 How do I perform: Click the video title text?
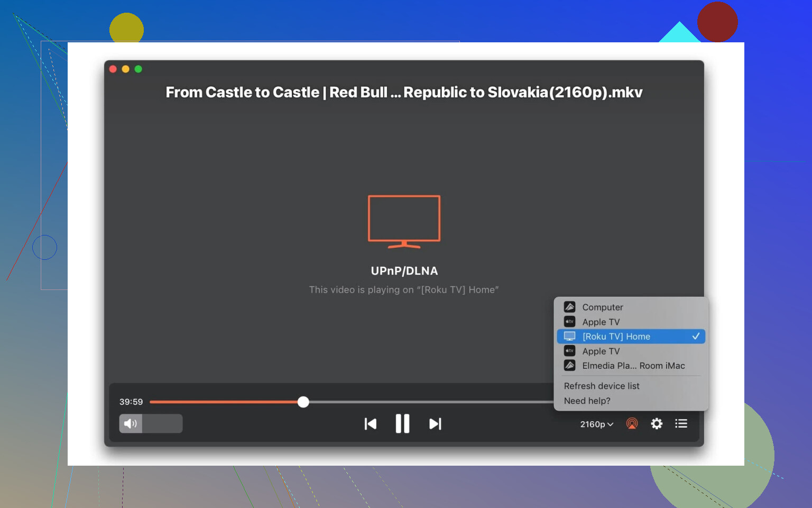(x=404, y=92)
